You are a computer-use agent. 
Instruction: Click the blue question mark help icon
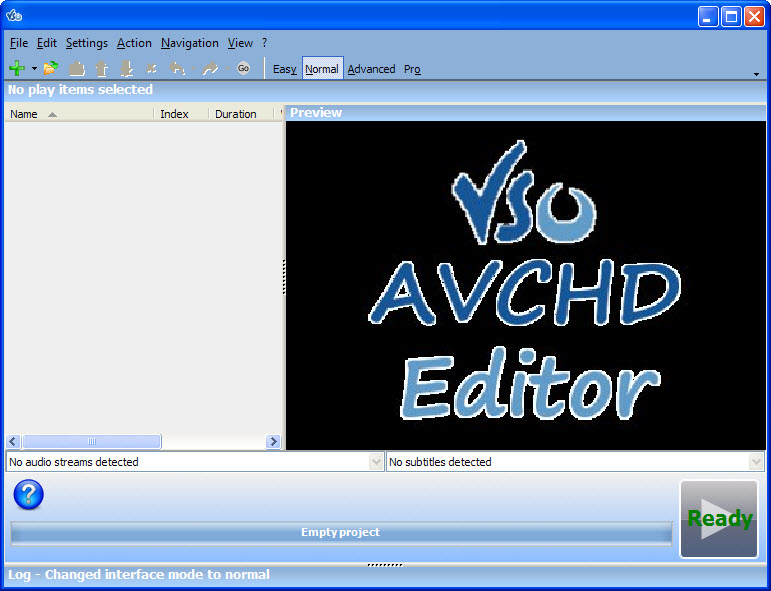pyautogui.click(x=29, y=494)
